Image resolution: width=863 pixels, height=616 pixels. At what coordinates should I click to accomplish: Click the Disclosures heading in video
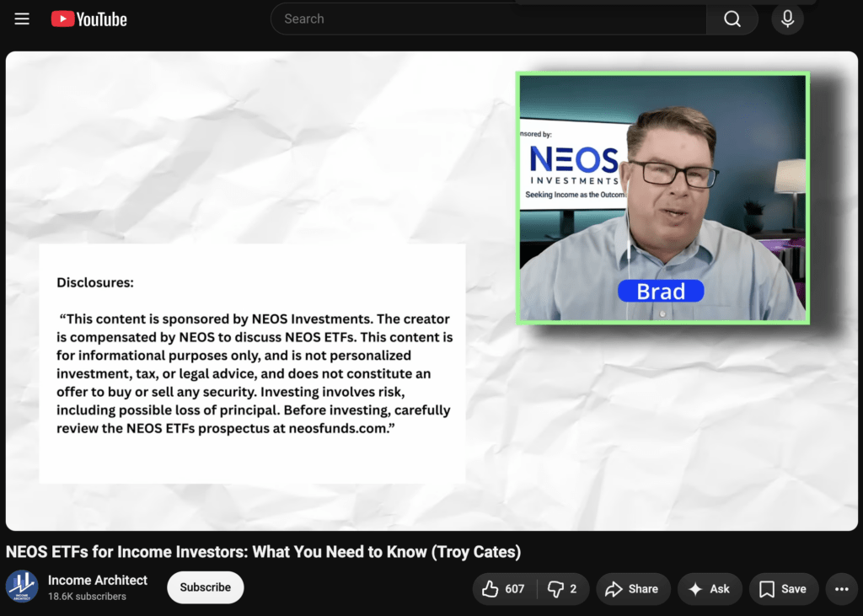coord(95,282)
